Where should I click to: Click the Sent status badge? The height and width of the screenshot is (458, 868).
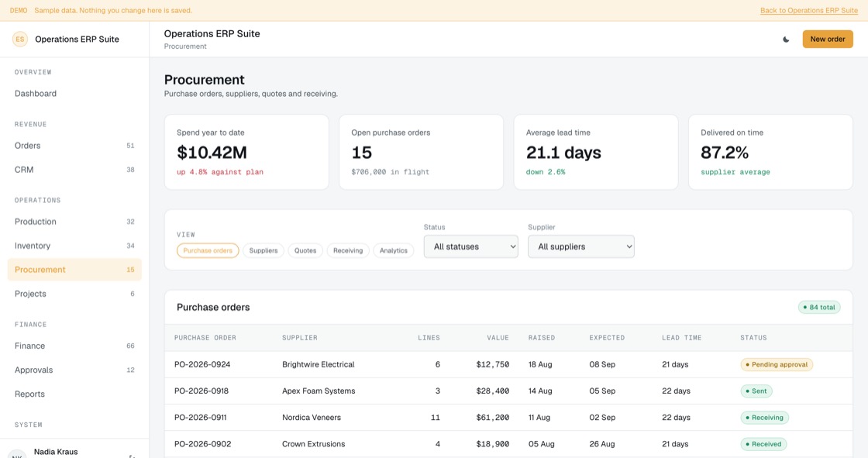pos(756,391)
